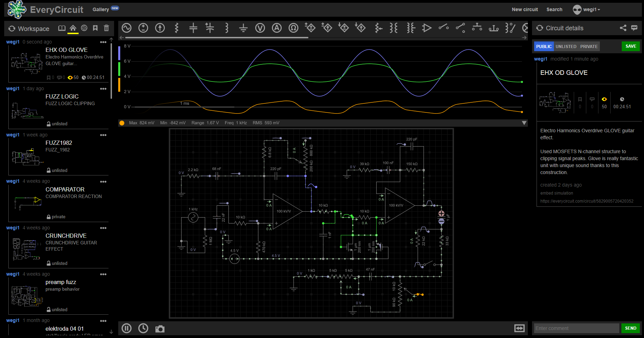The height and width of the screenshot is (338, 644).
Task: Open the examples book icon
Action: click(x=62, y=28)
